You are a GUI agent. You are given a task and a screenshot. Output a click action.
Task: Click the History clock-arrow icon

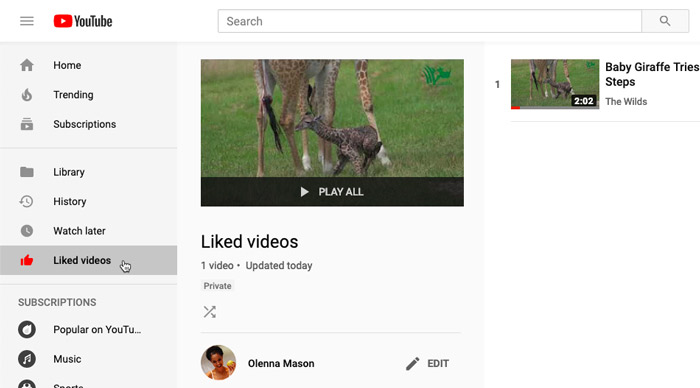(26, 201)
